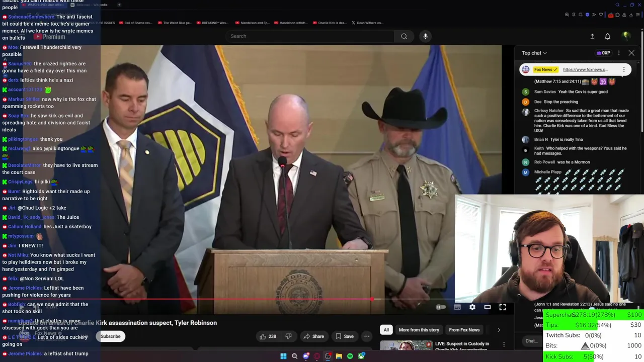644x362 pixels.
Task: Click the live chat message input
Action: pos(533,341)
